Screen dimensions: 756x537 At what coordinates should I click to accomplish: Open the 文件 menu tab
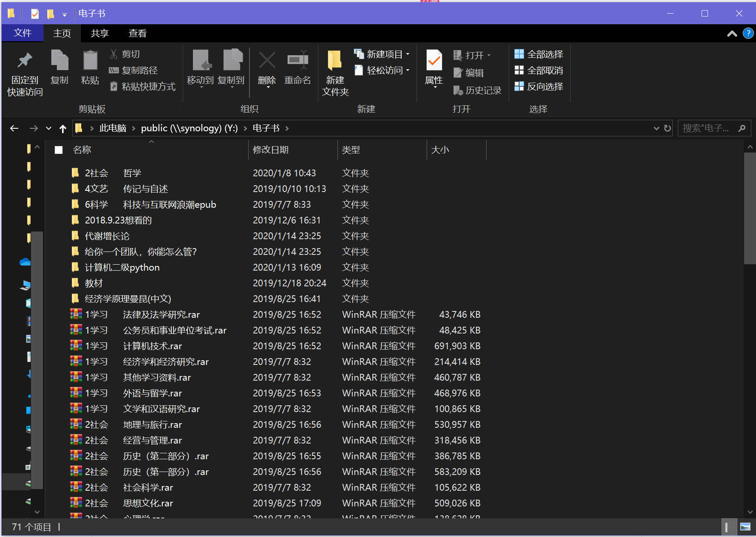[23, 33]
